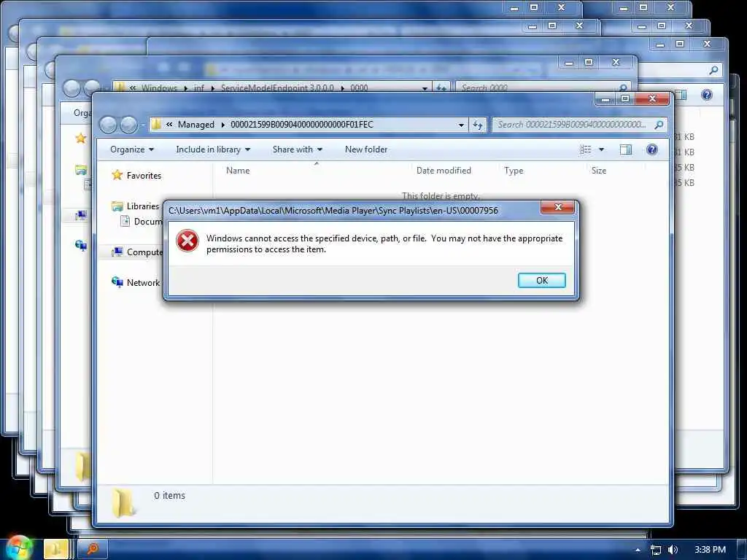Click the 3:38 PM clock
The height and width of the screenshot is (560, 747).
point(710,550)
